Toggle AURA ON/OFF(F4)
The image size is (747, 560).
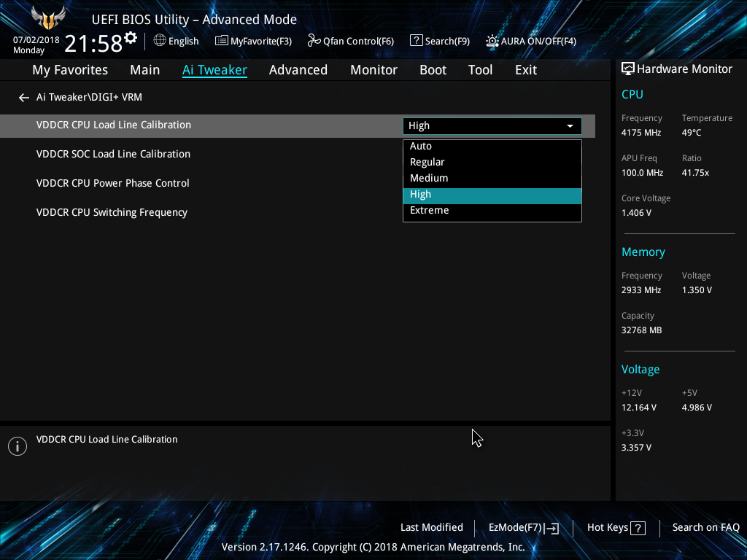point(531,41)
